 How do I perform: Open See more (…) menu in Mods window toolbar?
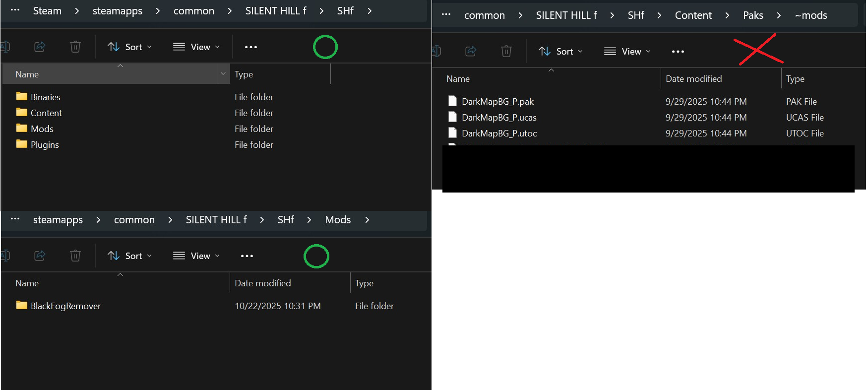click(x=247, y=256)
